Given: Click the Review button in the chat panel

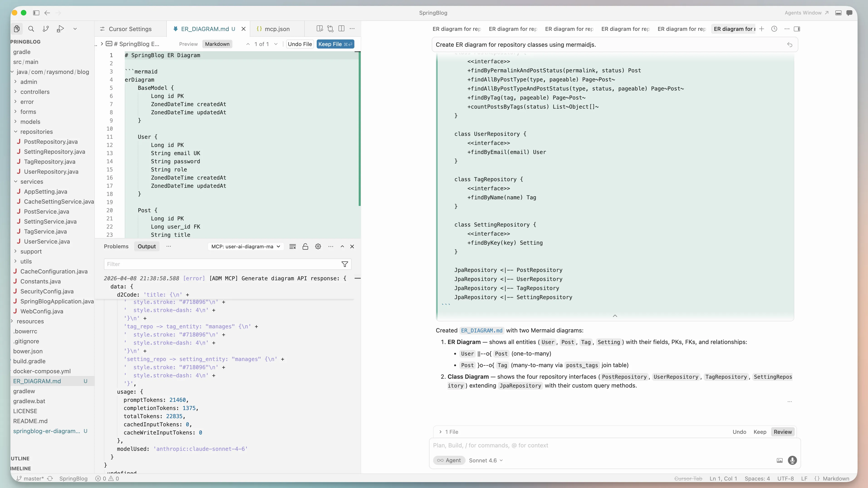Looking at the screenshot, I should tap(782, 431).
